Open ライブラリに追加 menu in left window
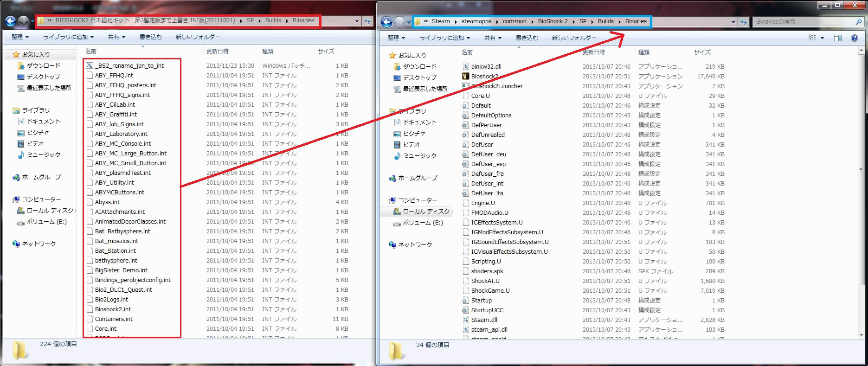This screenshot has width=868, height=366. coord(69,37)
